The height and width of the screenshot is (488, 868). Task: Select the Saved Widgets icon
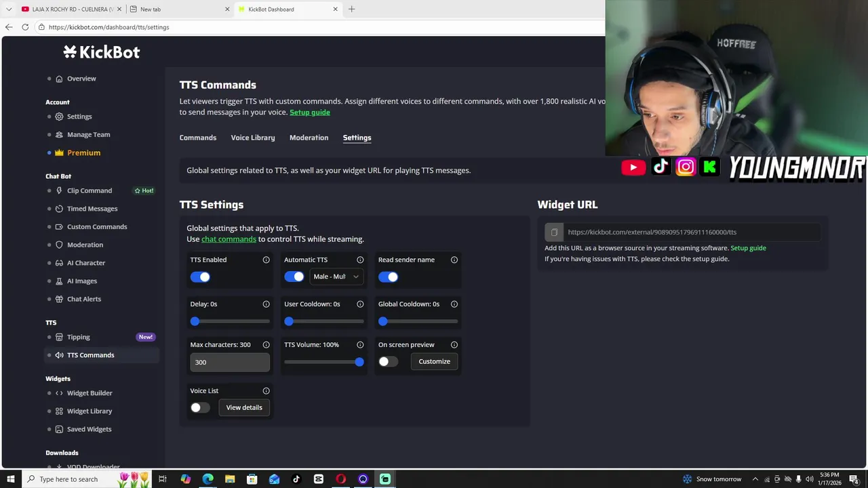pos(59,429)
